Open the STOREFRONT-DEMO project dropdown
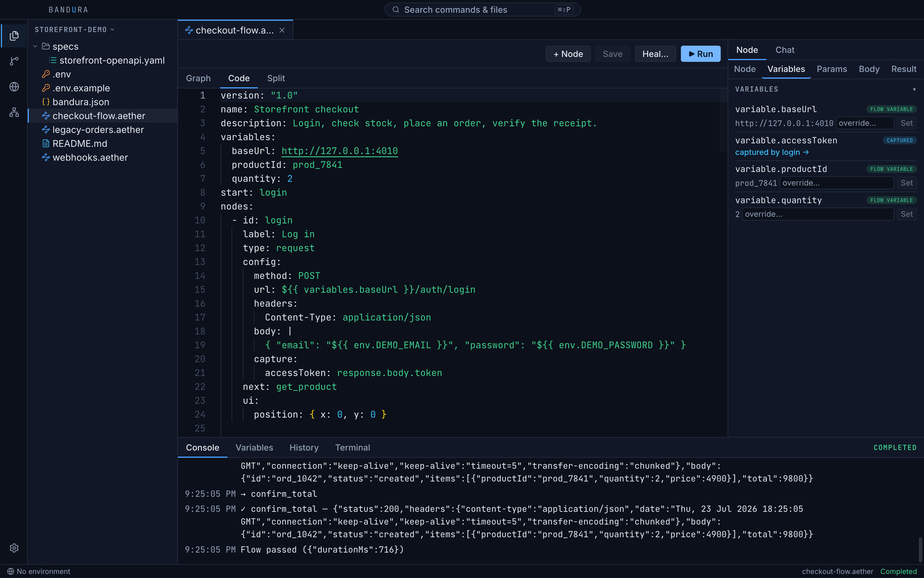Viewport: 924px width, 578px height. [74, 29]
